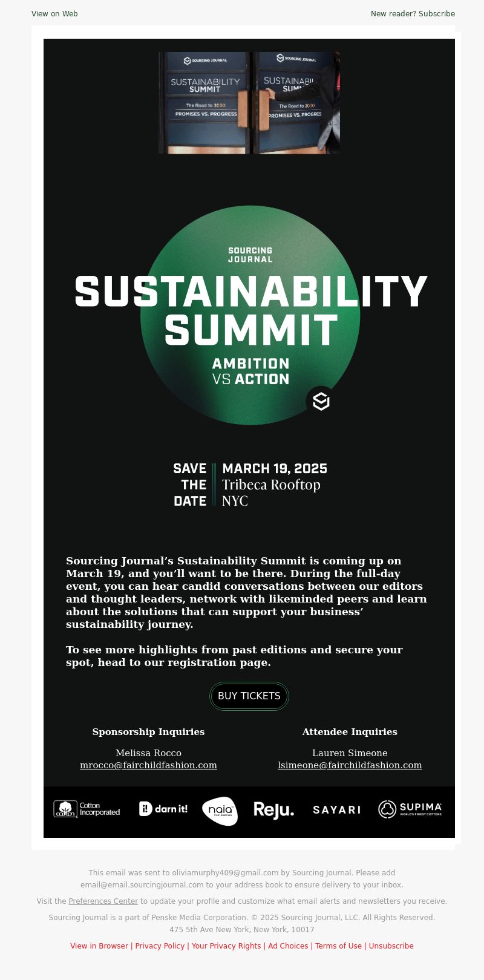Click the naia from Eastman logo

[x=220, y=811]
